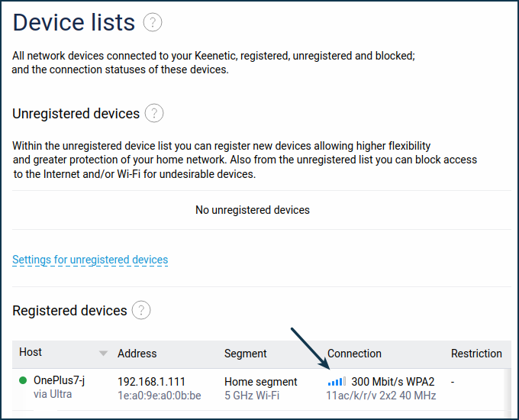The width and height of the screenshot is (519, 420).
Task: Click IP address 192.168.1.111
Action: [151, 382]
